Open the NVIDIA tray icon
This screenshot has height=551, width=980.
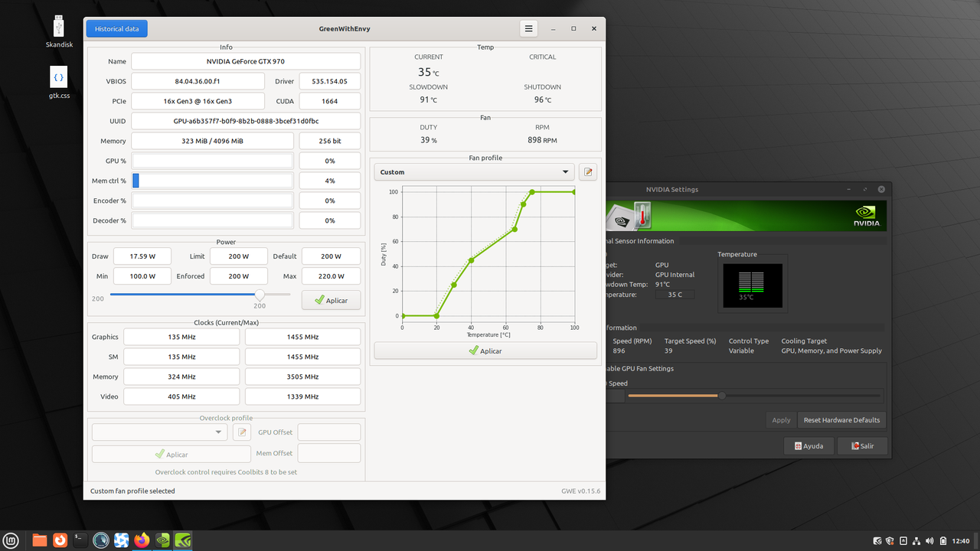[877, 541]
